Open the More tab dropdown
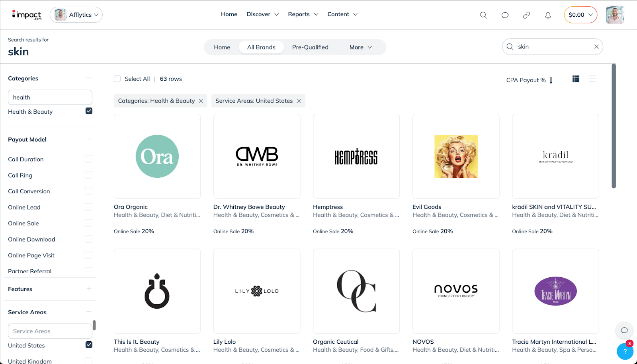 361,47
